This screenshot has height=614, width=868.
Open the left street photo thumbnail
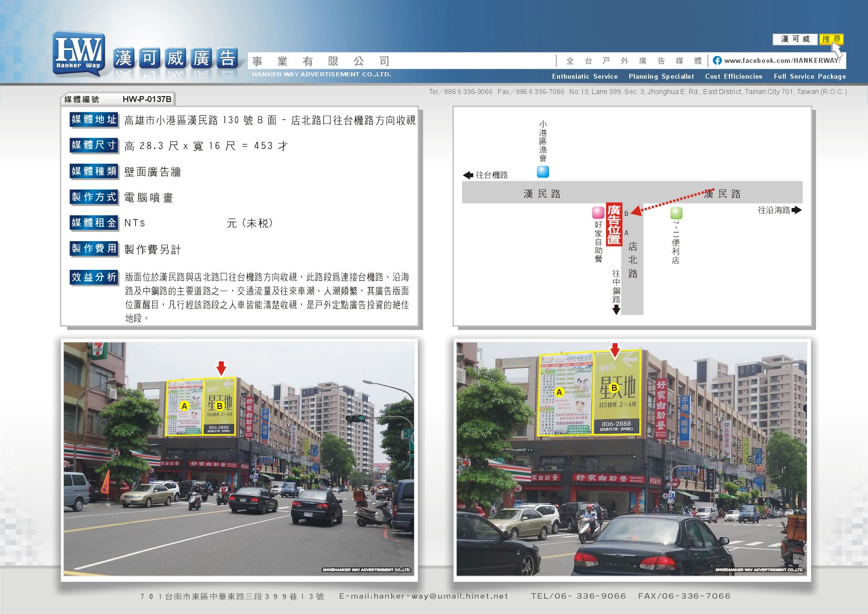pyautogui.click(x=239, y=459)
